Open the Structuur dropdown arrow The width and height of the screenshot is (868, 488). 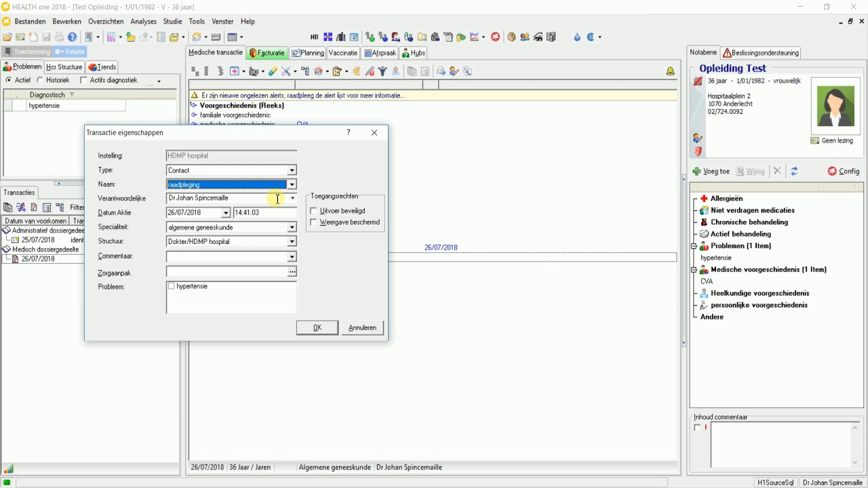tap(292, 241)
